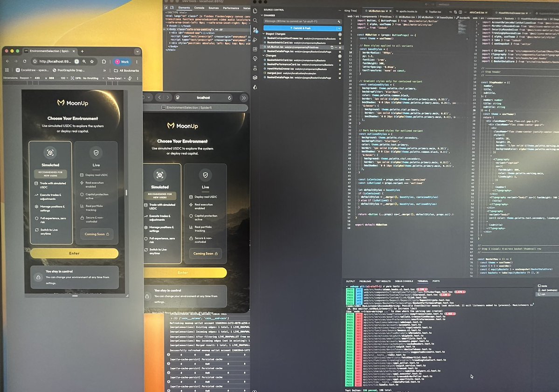This screenshot has height=392, width=559.
Task: Open the Excalidraw bookmark
Action: click(x=32, y=70)
